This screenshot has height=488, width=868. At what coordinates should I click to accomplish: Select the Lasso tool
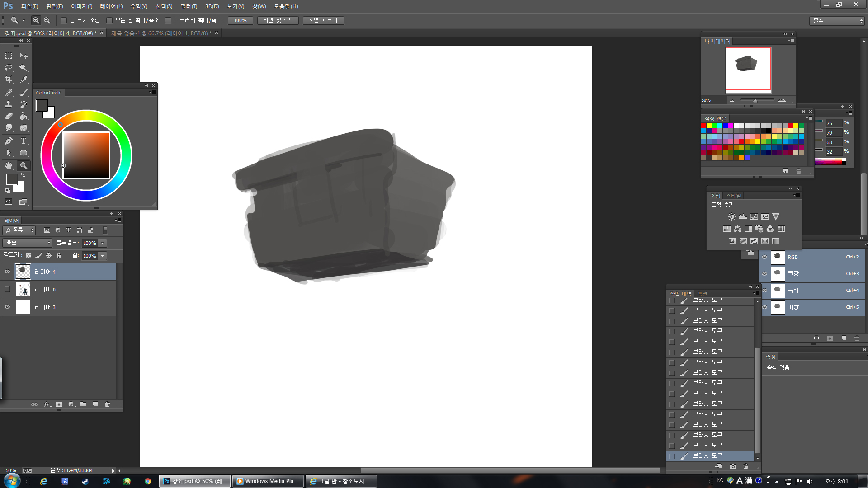9,68
